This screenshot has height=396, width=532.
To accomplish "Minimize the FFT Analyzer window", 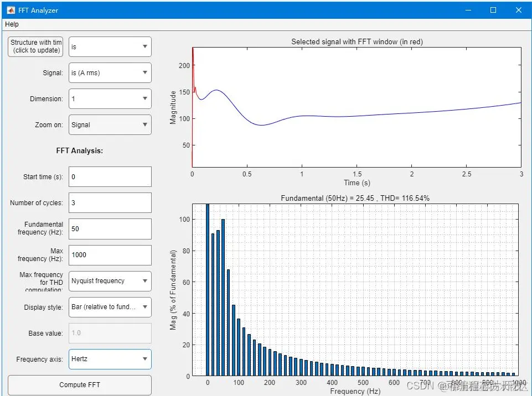I will pyautogui.click(x=468, y=10).
